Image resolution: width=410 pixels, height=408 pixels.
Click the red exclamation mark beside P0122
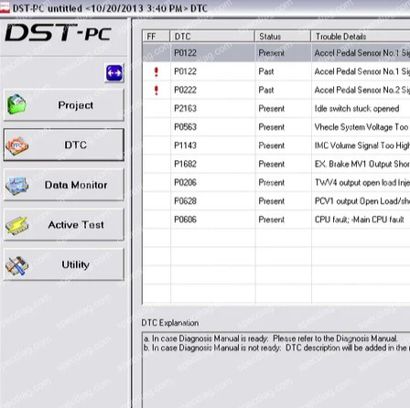coord(156,72)
